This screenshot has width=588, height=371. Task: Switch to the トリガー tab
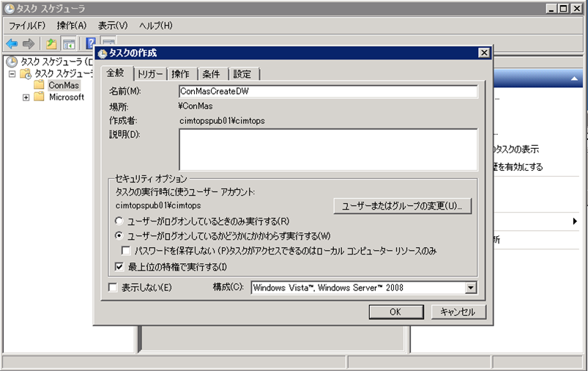(150, 74)
